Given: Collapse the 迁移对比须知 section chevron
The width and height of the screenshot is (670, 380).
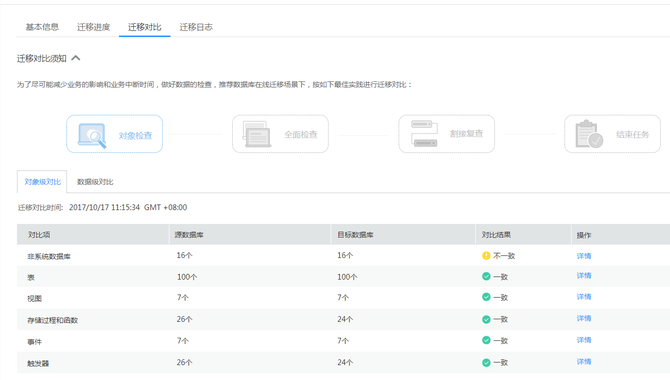Looking at the screenshot, I should point(76,58).
